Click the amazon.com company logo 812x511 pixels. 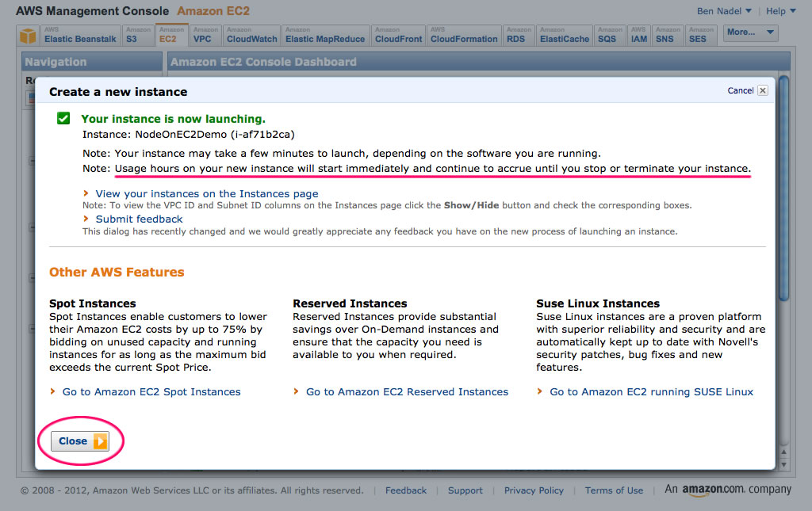pyautogui.click(x=728, y=490)
